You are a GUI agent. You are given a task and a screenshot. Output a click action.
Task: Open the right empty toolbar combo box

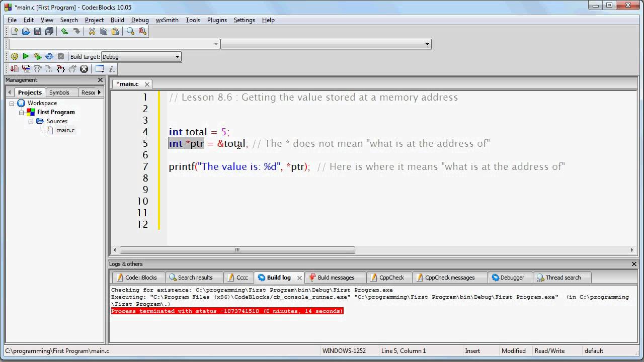(326, 44)
